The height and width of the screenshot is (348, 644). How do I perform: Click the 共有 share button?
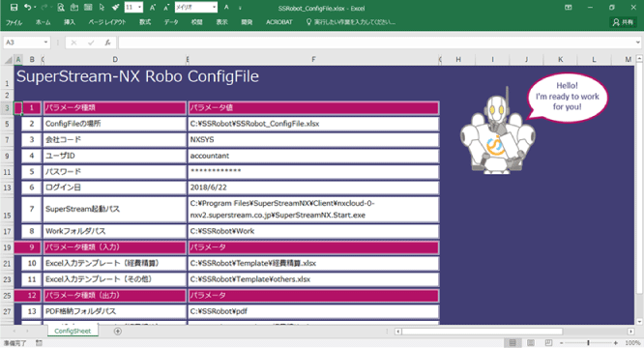623,22
